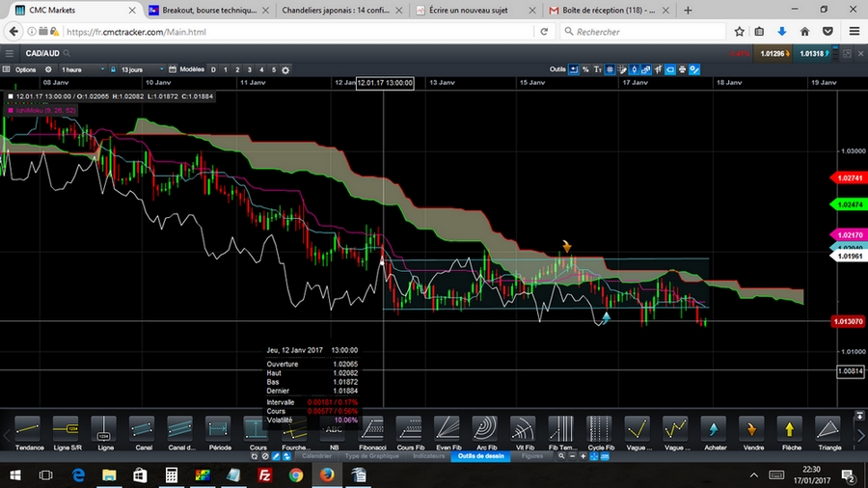Switch to the Breakout, bourse technique browser tab
The width and height of the screenshot is (868, 488).
pos(209,10)
